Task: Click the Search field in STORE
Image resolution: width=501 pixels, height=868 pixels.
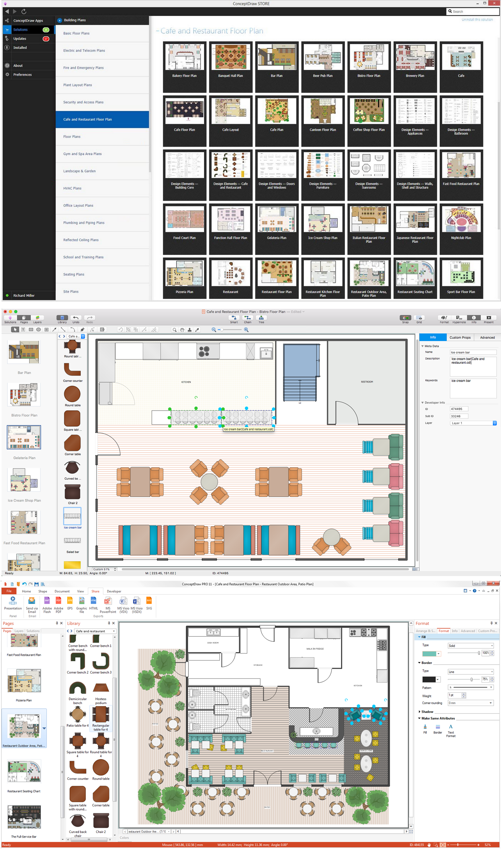Action: click(x=473, y=12)
